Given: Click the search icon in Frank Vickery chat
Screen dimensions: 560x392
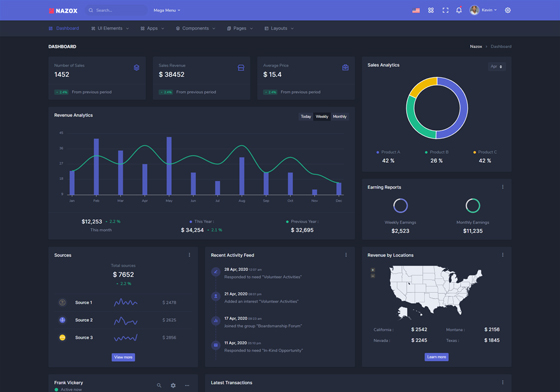Looking at the screenshot, I should click(x=159, y=385).
